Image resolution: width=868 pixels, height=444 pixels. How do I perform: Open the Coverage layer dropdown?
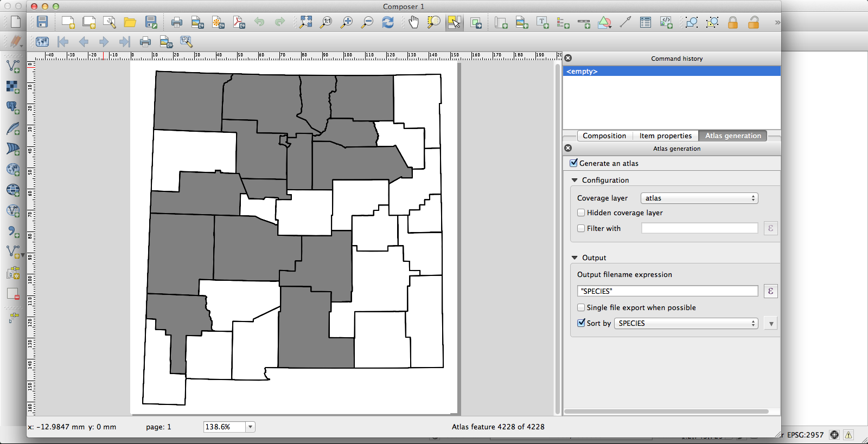point(699,198)
